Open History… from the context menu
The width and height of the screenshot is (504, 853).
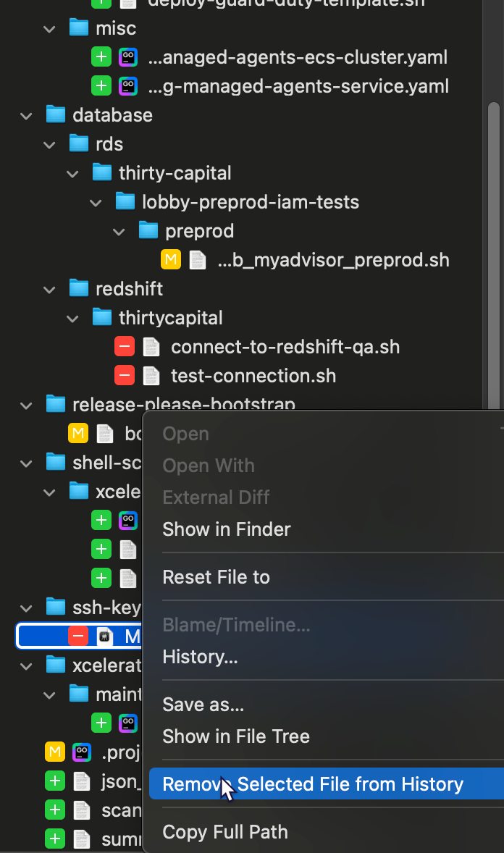click(200, 657)
